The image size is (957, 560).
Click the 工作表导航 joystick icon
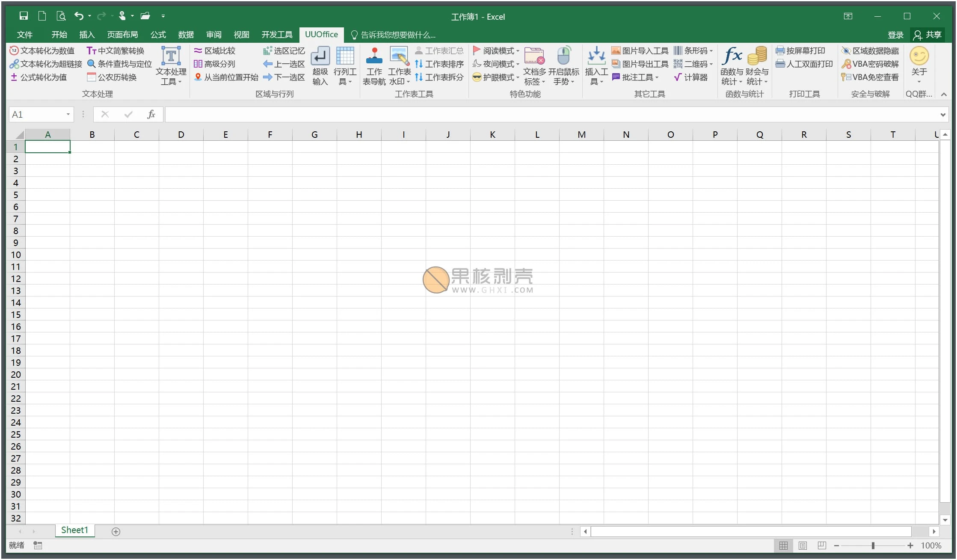pyautogui.click(x=374, y=56)
